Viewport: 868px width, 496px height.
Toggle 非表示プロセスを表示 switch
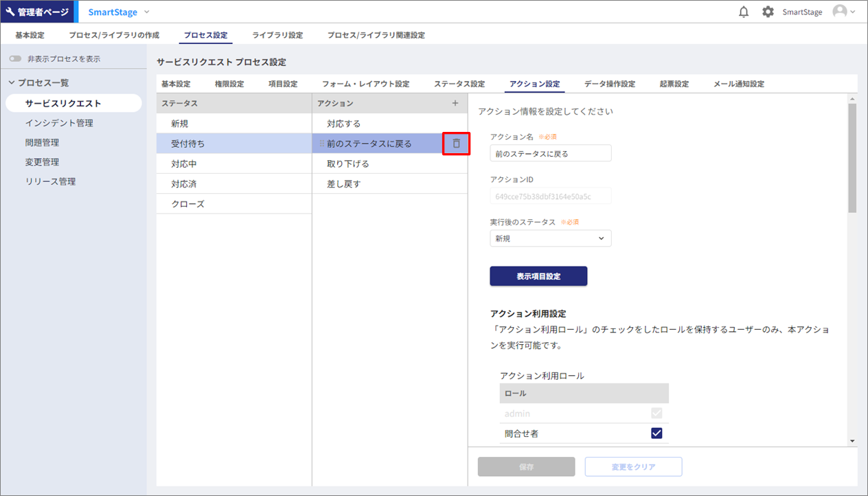[15, 59]
